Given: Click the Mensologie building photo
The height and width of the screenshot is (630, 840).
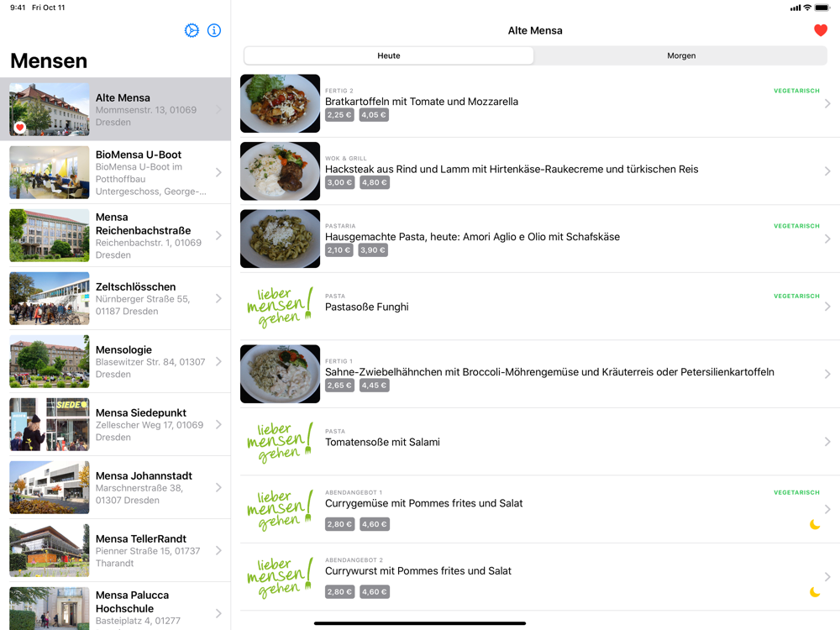Looking at the screenshot, I should click(x=50, y=361).
